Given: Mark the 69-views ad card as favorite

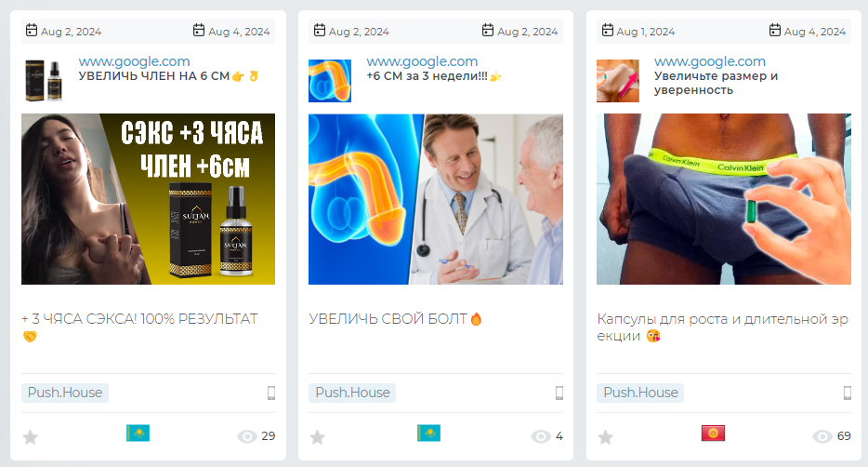Looking at the screenshot, I should click(606, 437).
